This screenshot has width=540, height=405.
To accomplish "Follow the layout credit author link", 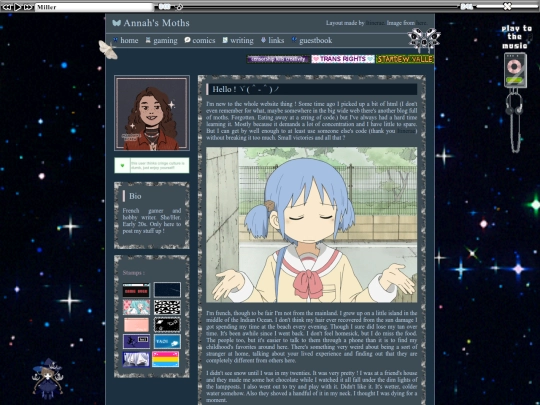I will coord(375,23).
